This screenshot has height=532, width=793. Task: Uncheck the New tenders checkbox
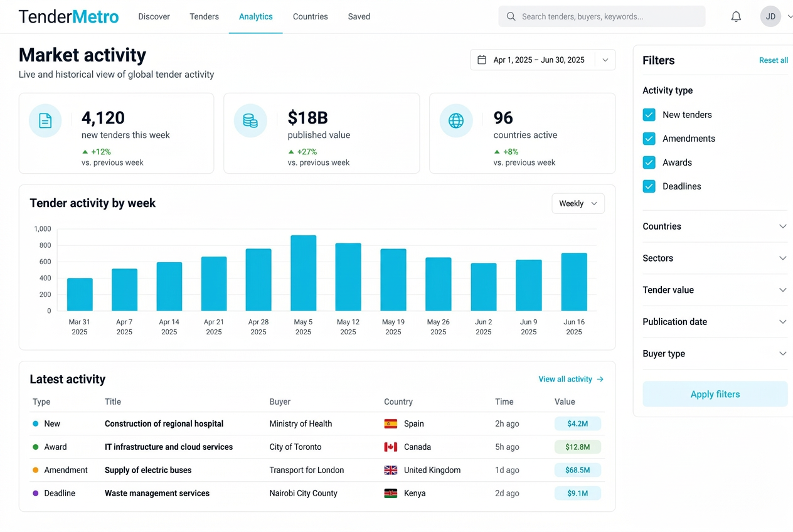649,115
